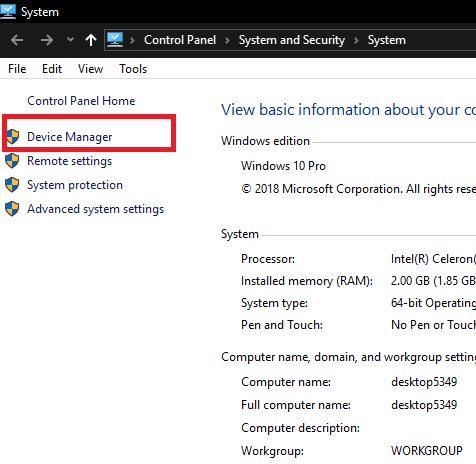This screenshot has width=476, height=464.
Task: Go up one level arrow
Action: pyautogui.click(x=91, y=40)
